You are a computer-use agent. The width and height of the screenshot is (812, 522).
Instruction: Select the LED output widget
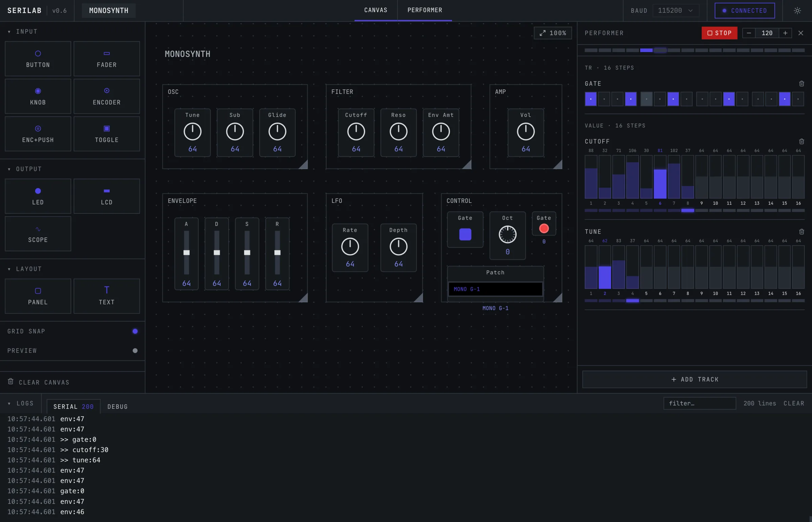coord(38,196)
